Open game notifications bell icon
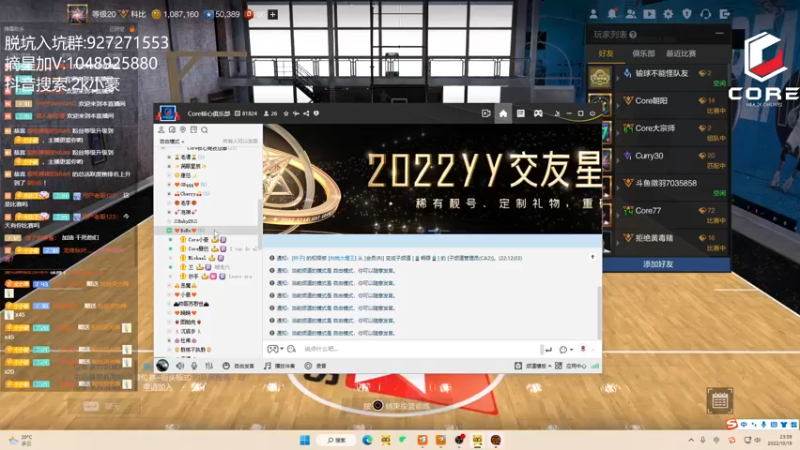 tap(612, 14)
